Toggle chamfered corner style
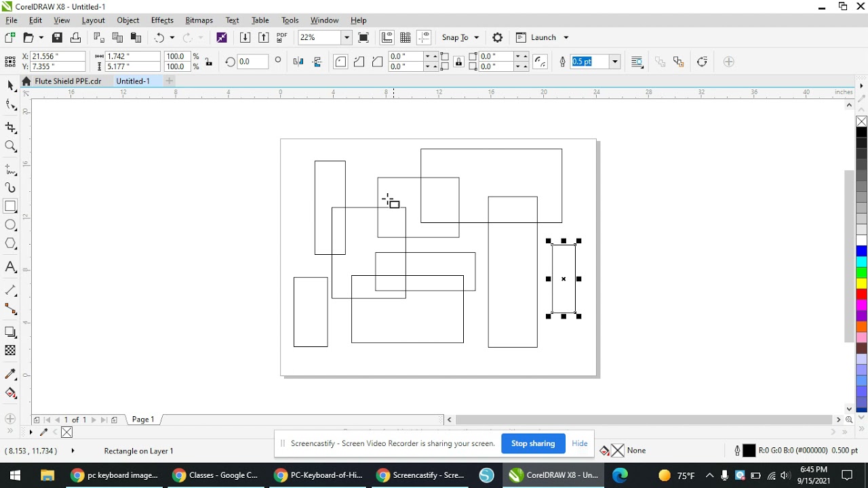Image resolution: width=868 pixels, height=488 pixels. point(377,62)
